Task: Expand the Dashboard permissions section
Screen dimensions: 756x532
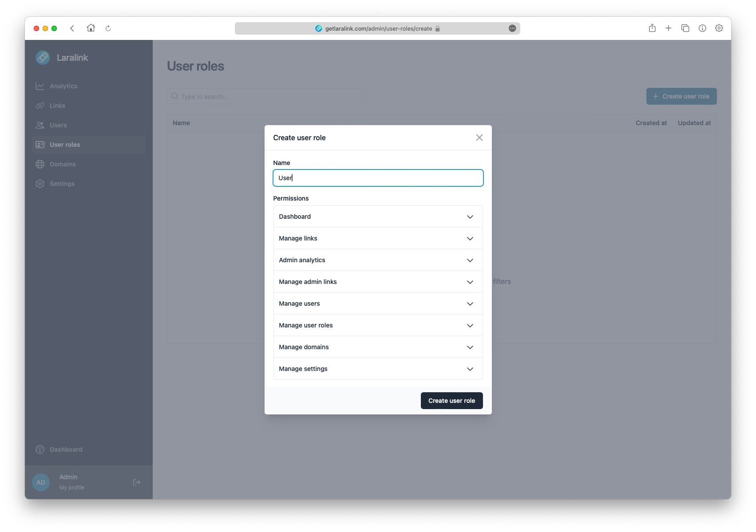Action: [x=378, y=217]
